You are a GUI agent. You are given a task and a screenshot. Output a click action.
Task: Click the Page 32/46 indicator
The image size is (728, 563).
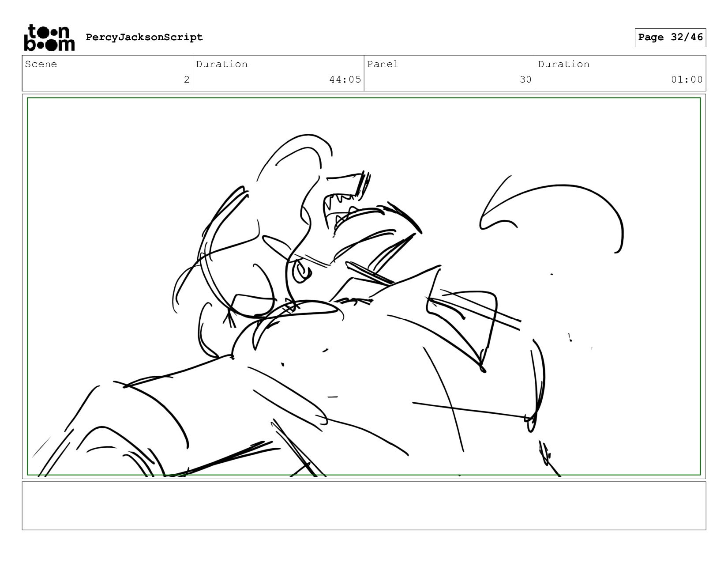tap(670, 38)
